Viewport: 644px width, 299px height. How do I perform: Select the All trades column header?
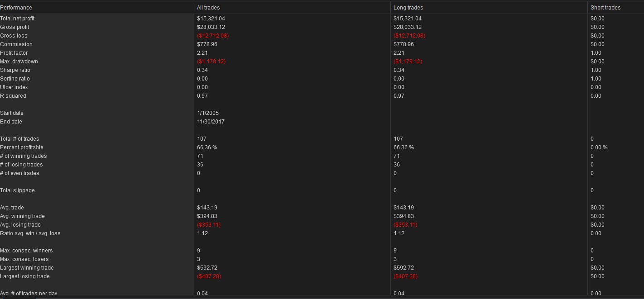tap(292, 8)
